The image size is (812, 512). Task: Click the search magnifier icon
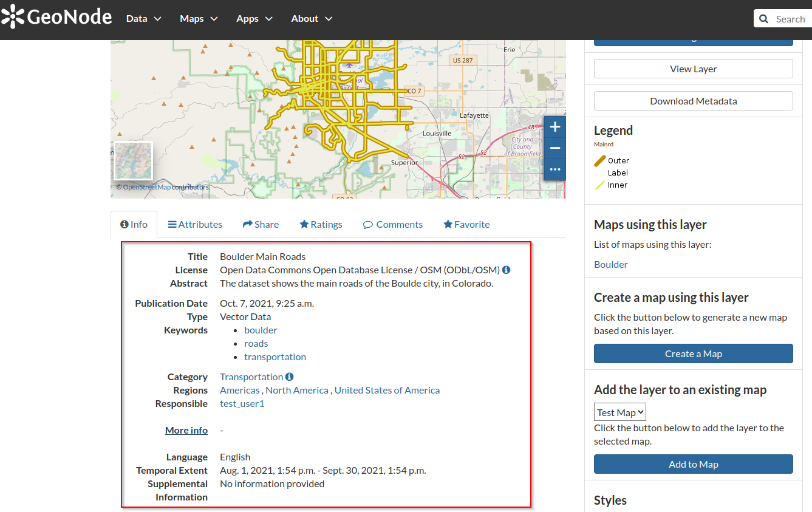[763, 19]
